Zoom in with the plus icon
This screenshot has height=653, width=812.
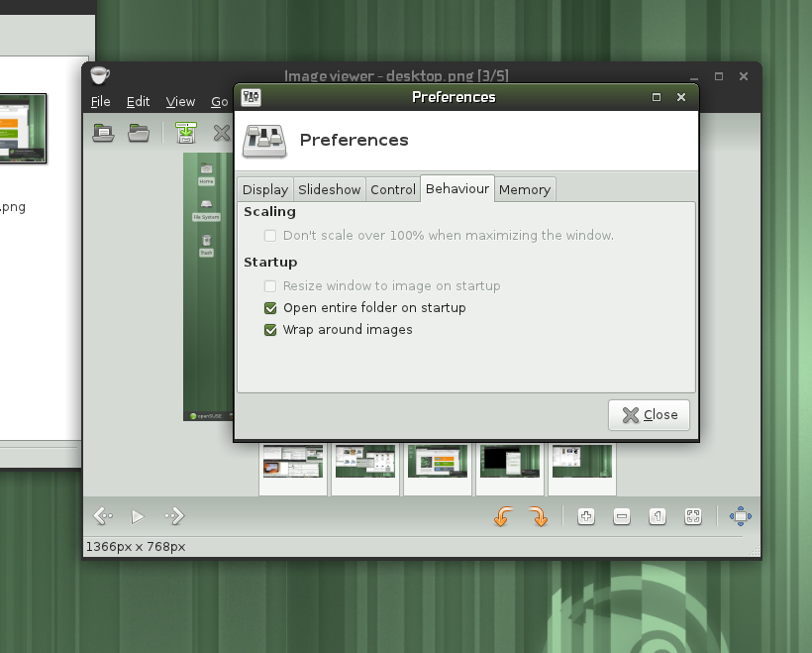[x=586, y=516]
